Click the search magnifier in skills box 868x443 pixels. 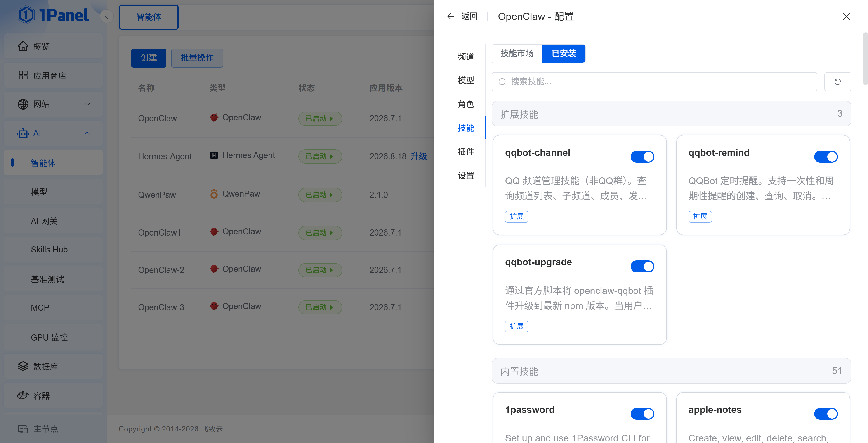coord(502,82)
